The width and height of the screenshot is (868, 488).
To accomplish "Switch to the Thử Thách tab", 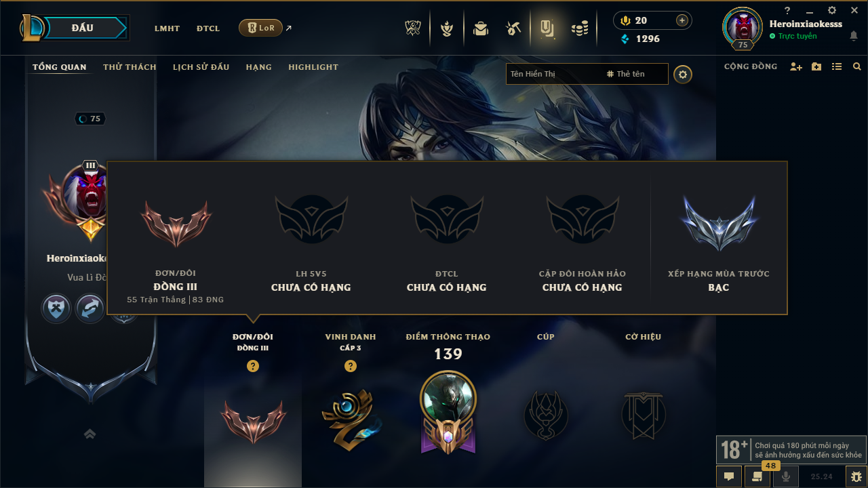I will click(130, 67).
